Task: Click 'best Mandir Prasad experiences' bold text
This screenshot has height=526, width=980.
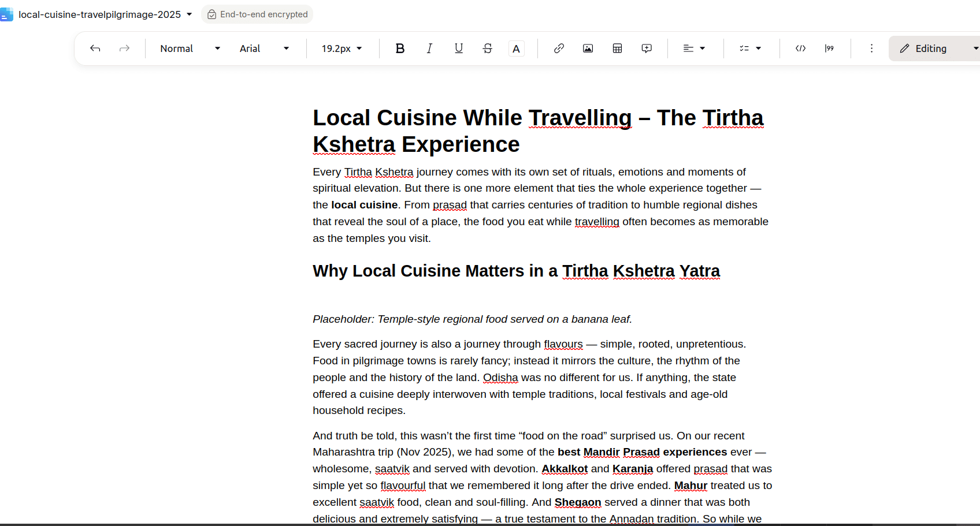Action: tap(642, 452)
